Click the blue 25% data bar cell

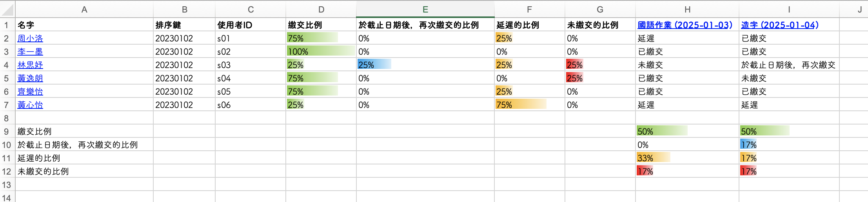tap(425, 65)
